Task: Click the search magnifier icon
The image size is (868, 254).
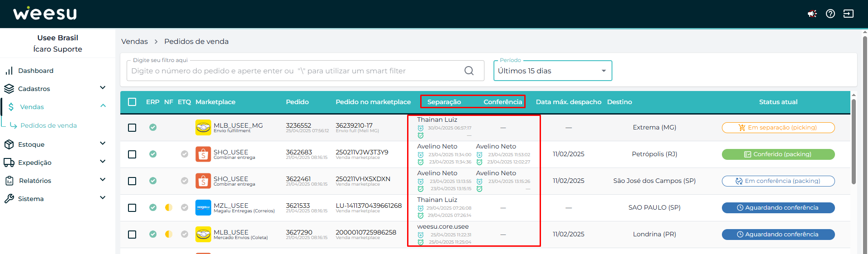Action: click(x=469, y=71)
